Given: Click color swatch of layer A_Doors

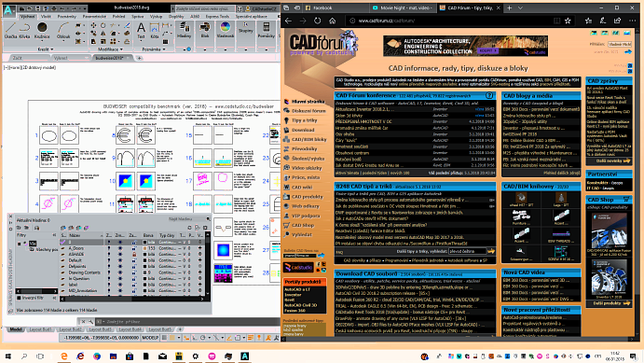Looking at the screenshot, I should (x=145, y=248).
